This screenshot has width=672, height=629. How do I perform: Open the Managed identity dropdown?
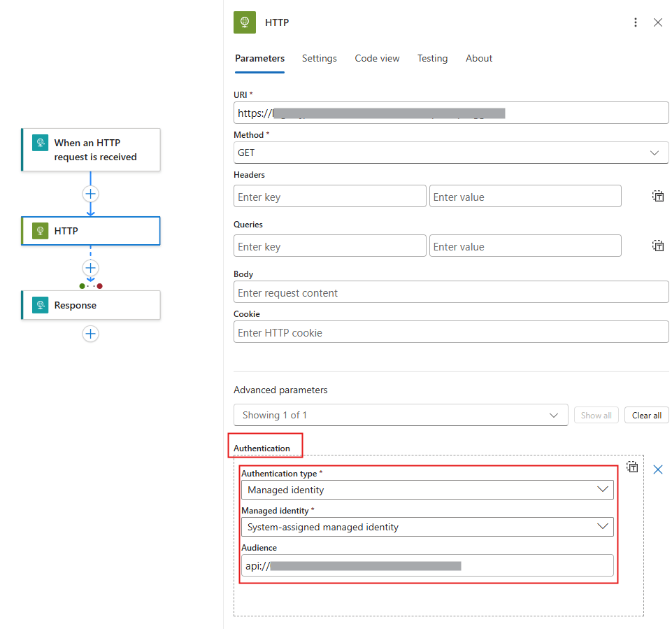coord(427,527)
